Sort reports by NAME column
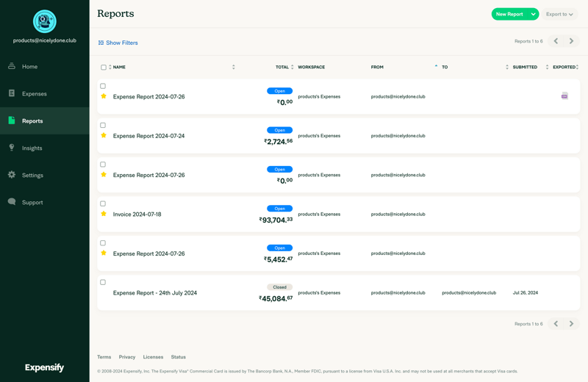This screenshot has height=382, width=588. point(119,67)
